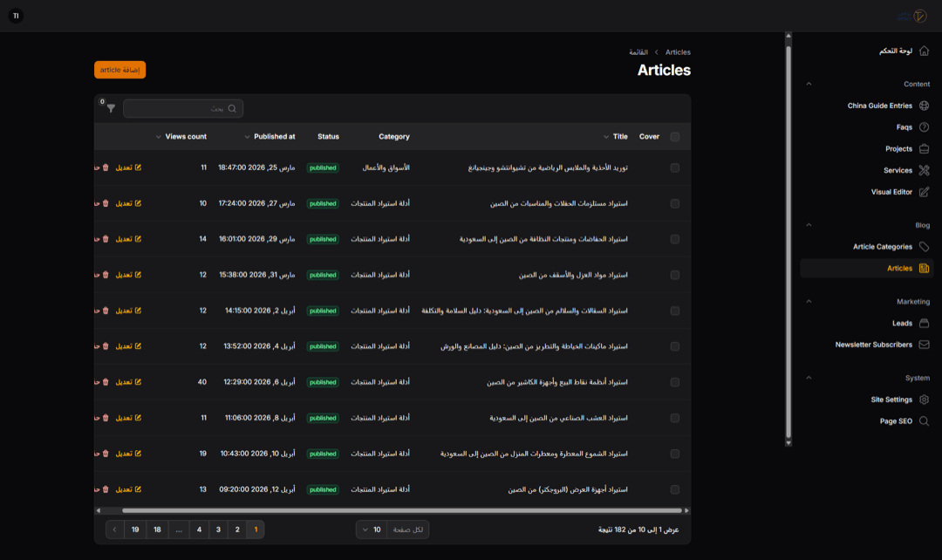Click the sidebar's vertical scrollbar thumb
The width and height of the screenshot is (942, 560).
pyautogui.click(x=788, y=241)
